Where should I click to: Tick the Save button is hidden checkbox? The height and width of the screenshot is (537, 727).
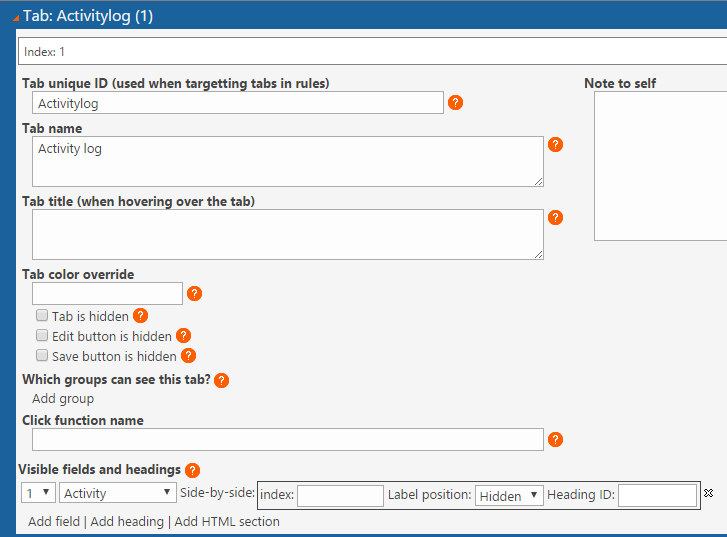(42, 356)
